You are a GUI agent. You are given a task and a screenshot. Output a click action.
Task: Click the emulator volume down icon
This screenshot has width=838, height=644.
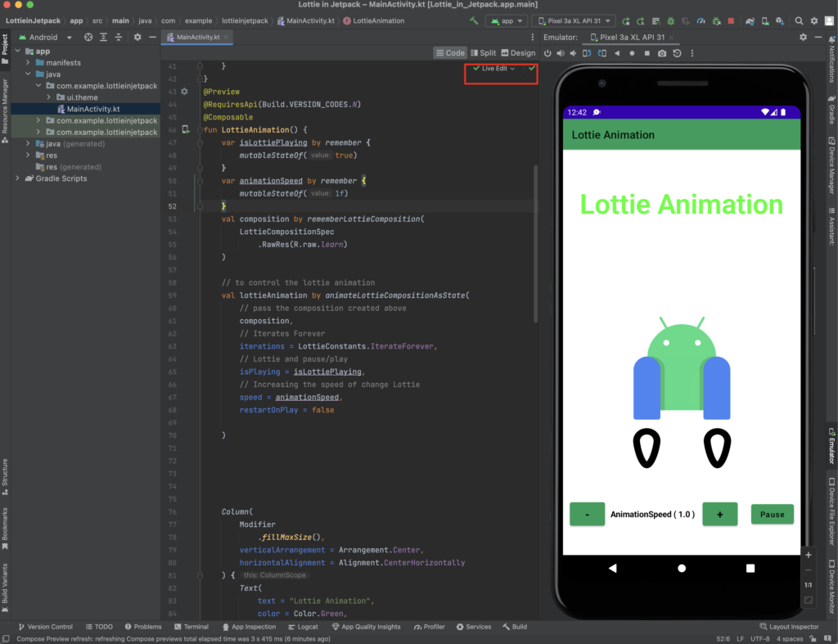(574, 53)
